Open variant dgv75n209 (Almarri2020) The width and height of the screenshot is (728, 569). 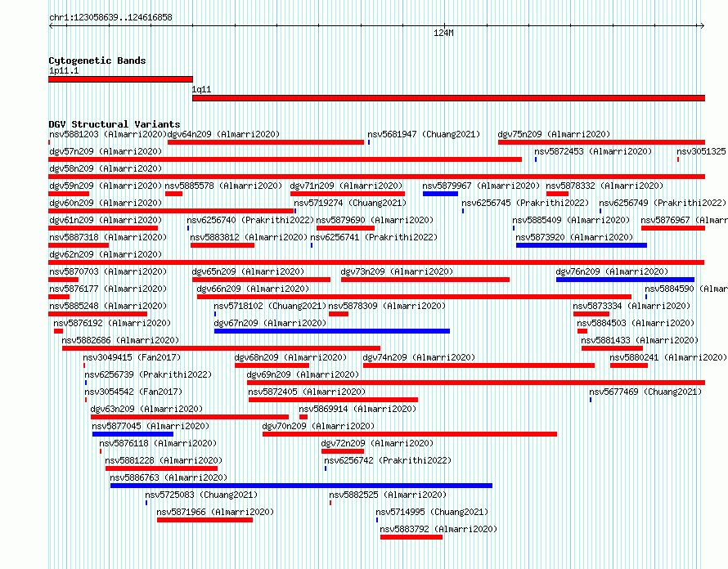point(554,134)
